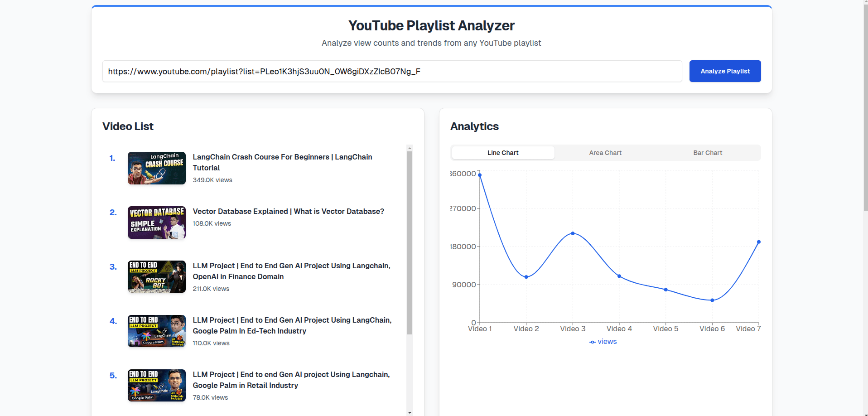
Task: Click the '110.0K views' text
Action: tap(211, 343)
